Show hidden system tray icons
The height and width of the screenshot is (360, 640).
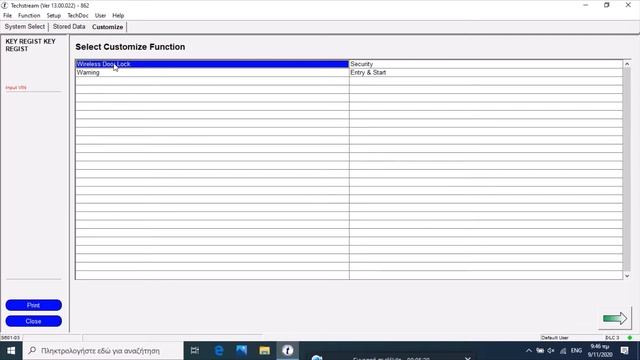point(529,351)
